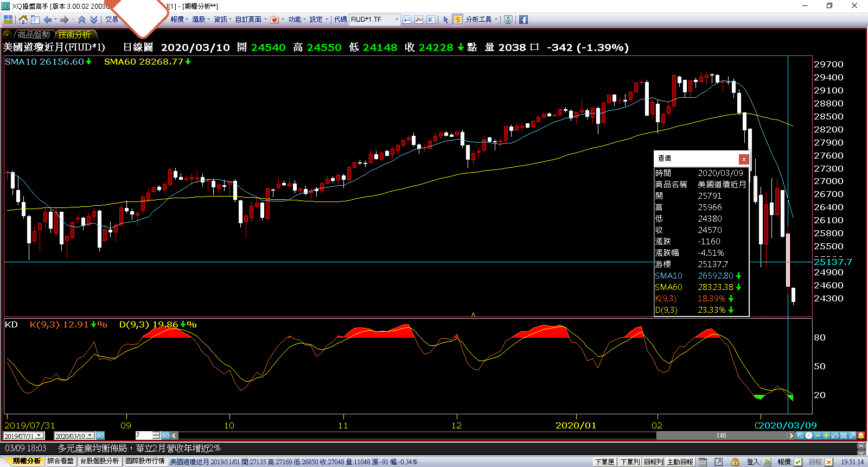This screenshot has height=467, width=868.
Task: Open chart settings wrench icon
Action: (852, 436)
